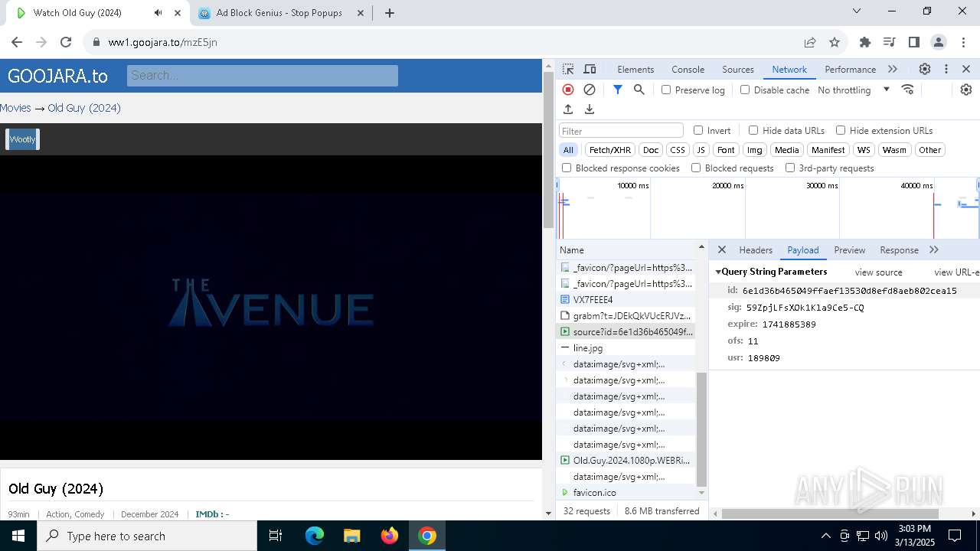Collapse Query String Parameters section
Viewport: 980px width, 551px height.
pos(719,272)
